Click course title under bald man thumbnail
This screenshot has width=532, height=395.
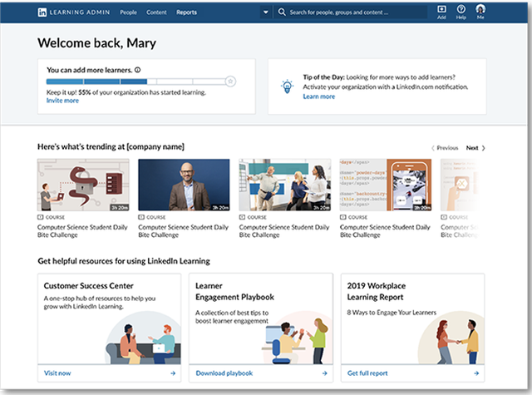point(183,231)
